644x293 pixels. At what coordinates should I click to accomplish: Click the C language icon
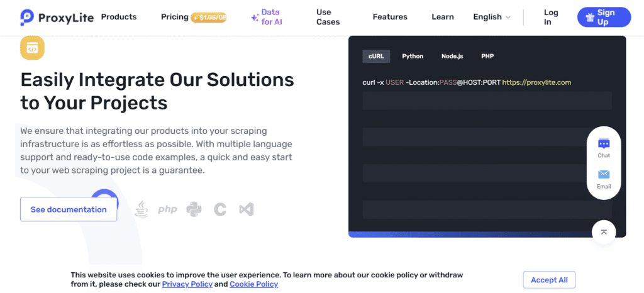pos(219,209)
